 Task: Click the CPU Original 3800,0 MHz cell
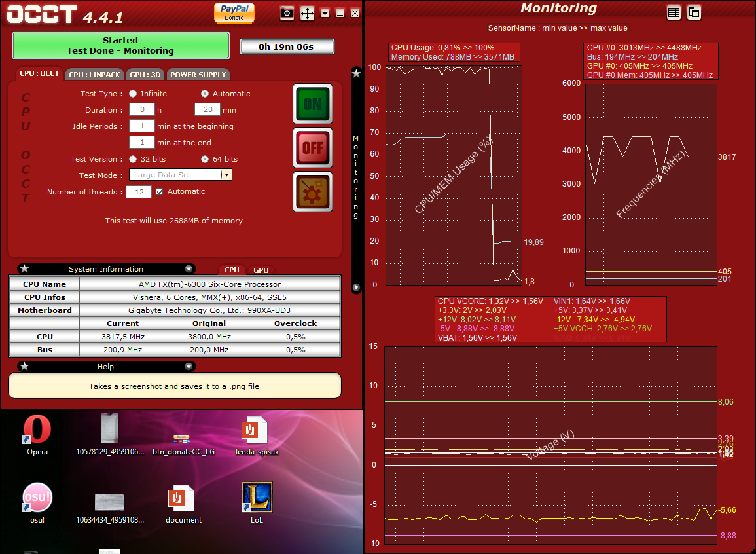coord(209,337)
